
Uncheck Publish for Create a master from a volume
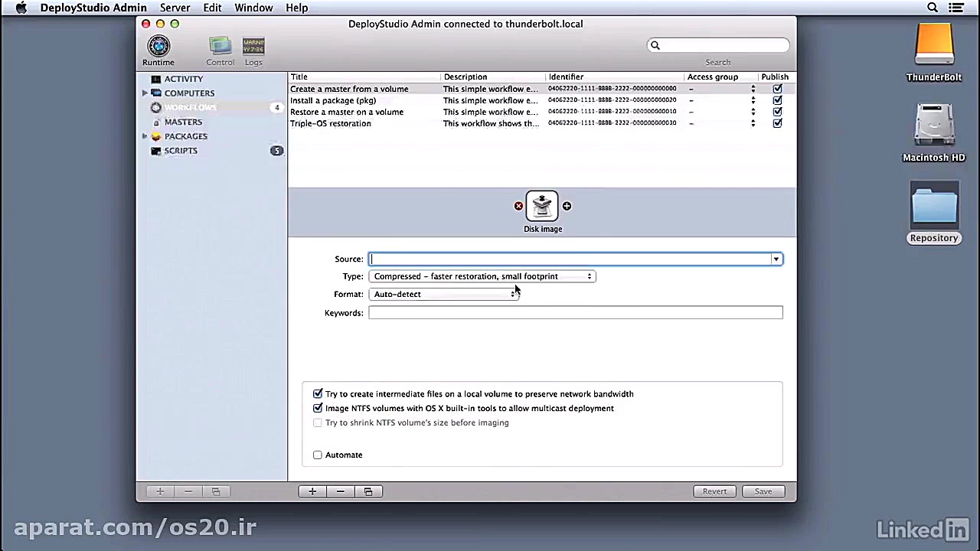(777, 89)
